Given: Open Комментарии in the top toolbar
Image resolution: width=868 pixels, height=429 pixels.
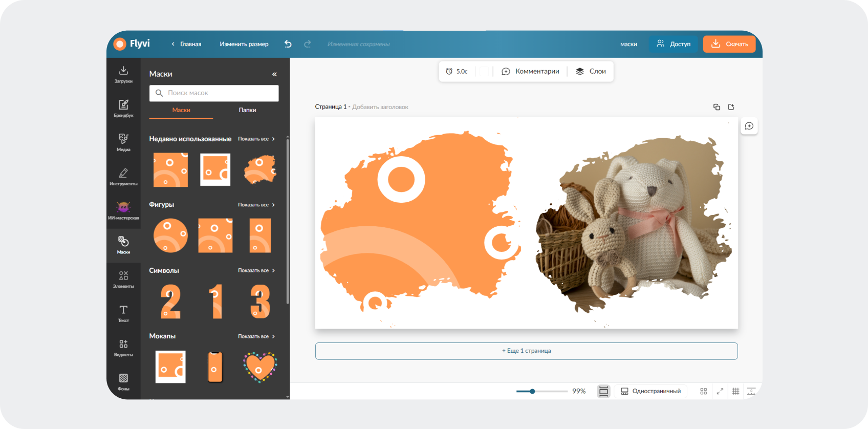Looking at the screenshot, I should (530, 71).
